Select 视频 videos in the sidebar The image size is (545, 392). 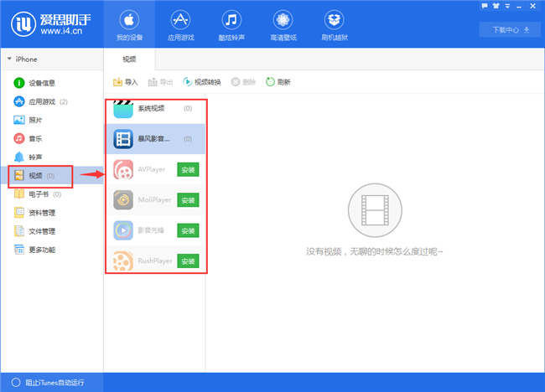(x=52, y=176)
